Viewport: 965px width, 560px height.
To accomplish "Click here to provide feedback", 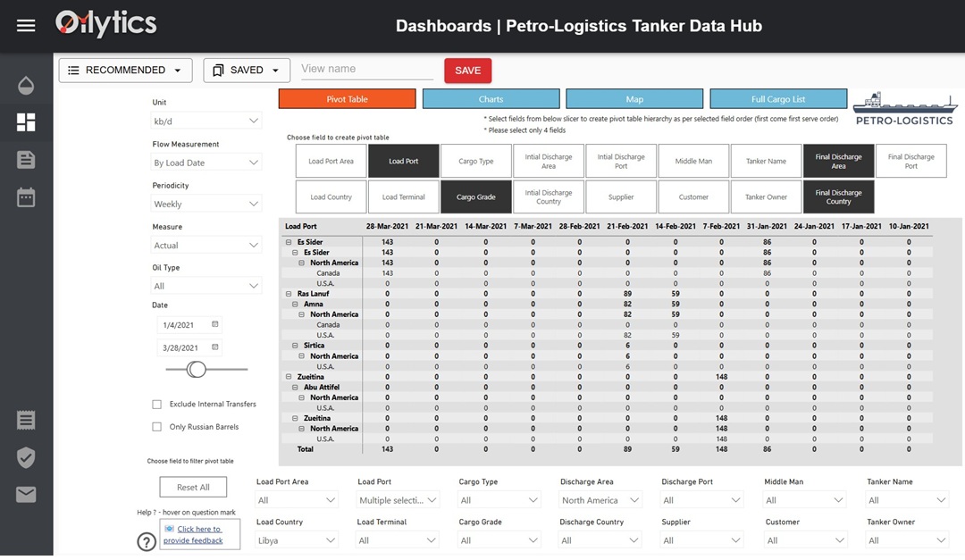I will point(199,534).
